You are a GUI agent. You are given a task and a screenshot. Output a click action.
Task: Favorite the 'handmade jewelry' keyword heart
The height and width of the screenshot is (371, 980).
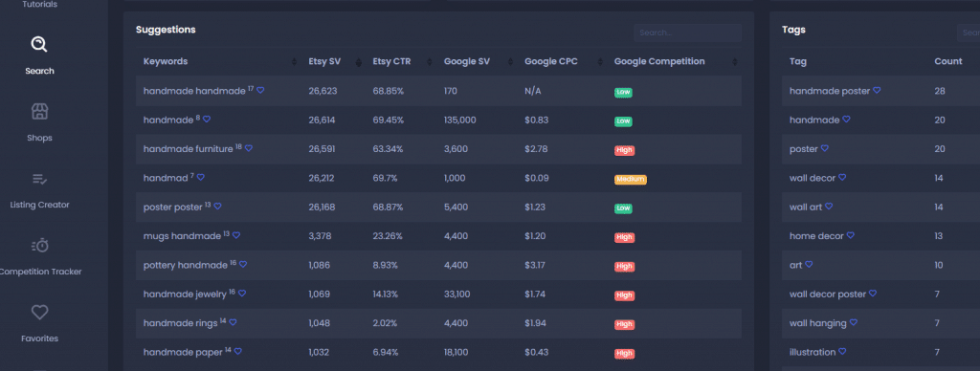(242, 294)
